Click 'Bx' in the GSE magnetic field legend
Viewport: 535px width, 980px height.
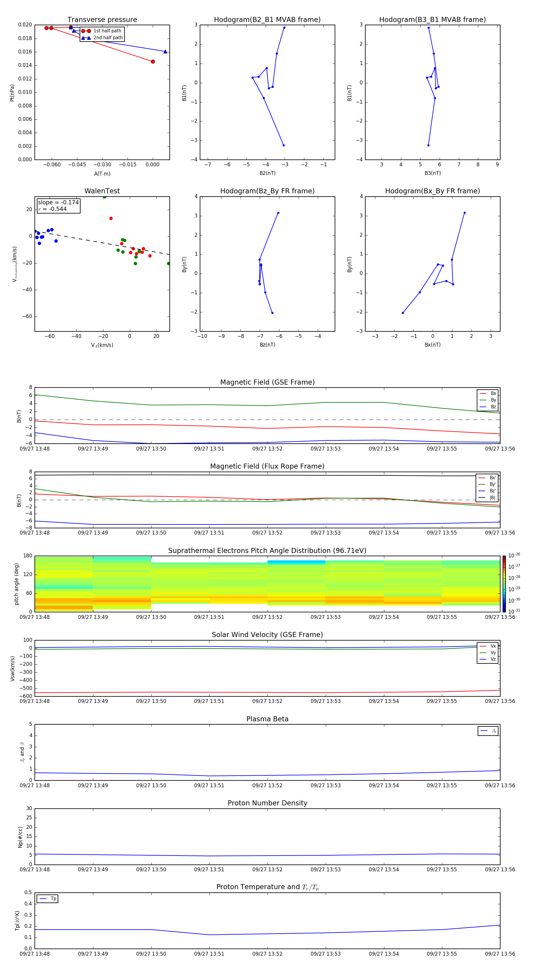pyautogui.click(x=493, y=393)
